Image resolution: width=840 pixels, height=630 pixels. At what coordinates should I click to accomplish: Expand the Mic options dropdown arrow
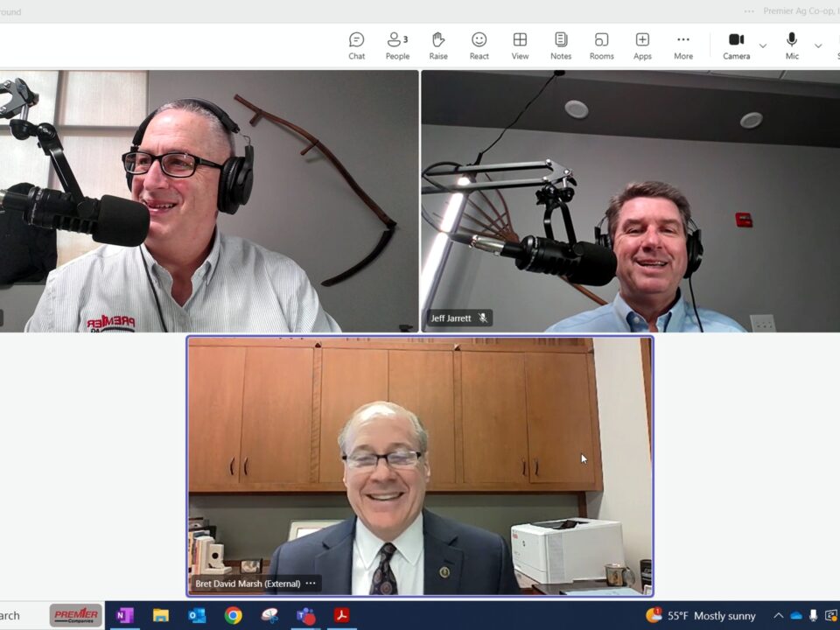[x=818, y=45]
